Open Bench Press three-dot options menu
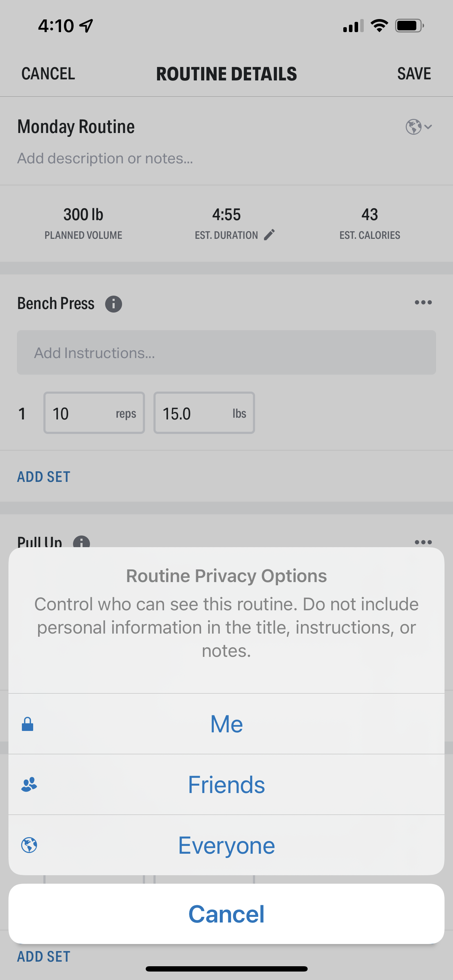 pyautogui.click(x=423, y=302)
